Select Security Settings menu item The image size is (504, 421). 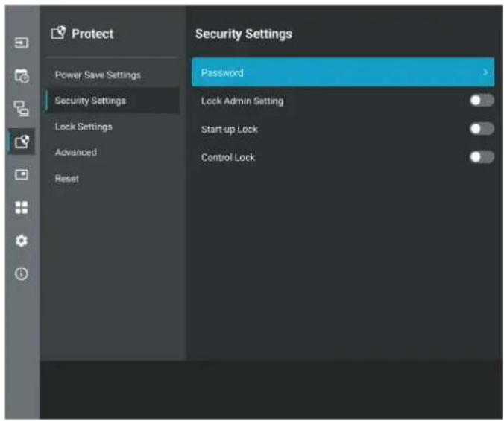tap(90, 101)
